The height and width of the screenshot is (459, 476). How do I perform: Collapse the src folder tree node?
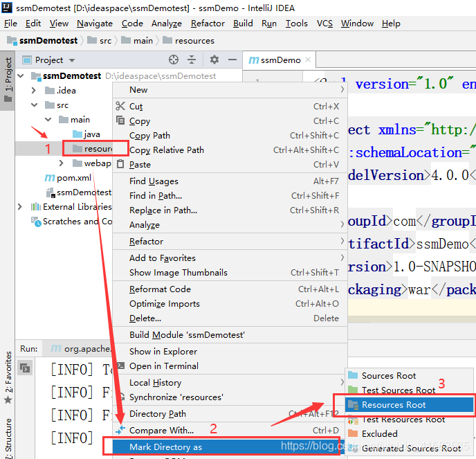pos(35,105)
